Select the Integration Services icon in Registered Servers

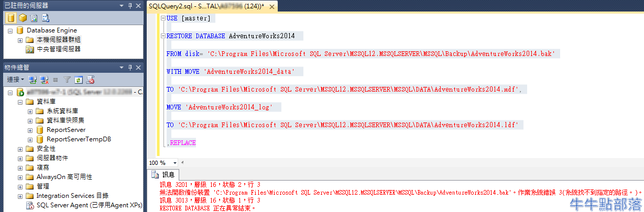[46, 18]
